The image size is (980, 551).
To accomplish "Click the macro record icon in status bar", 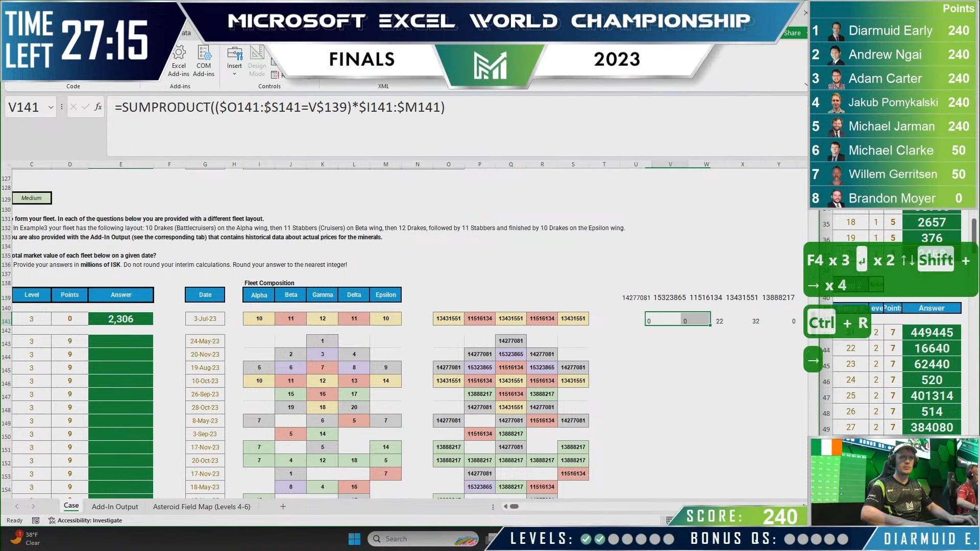I will (36, 520).
